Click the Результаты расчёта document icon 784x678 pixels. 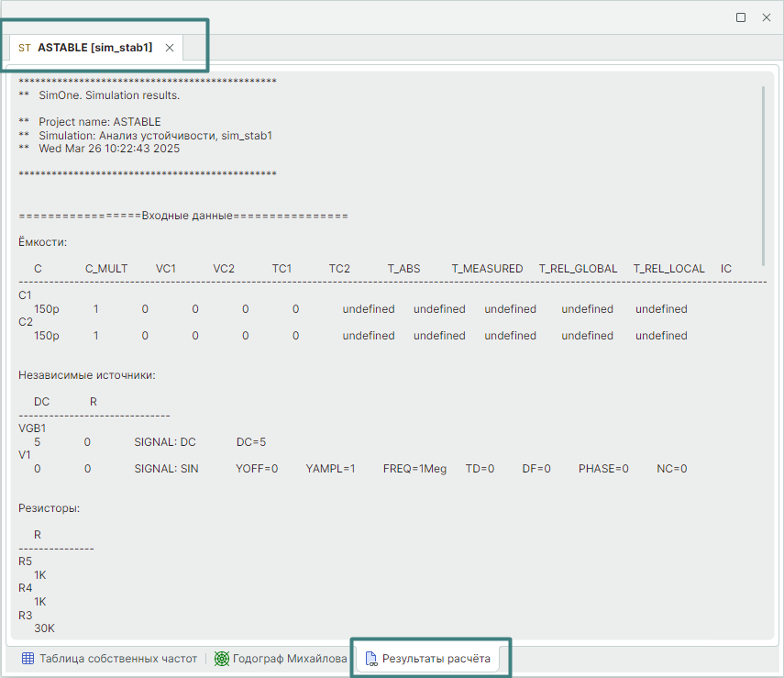371,659
